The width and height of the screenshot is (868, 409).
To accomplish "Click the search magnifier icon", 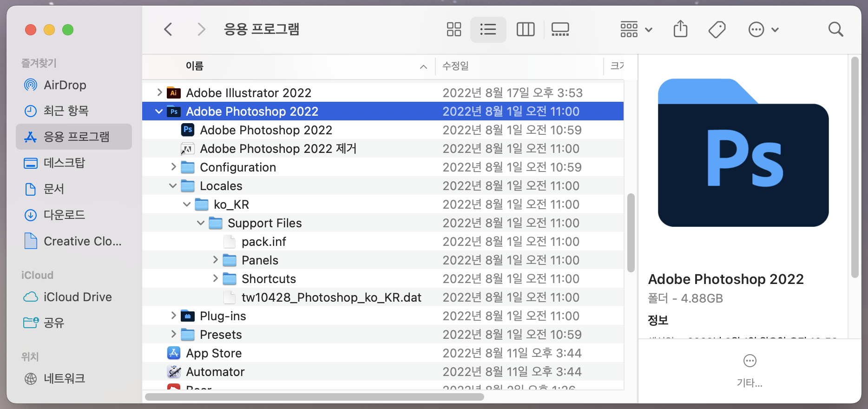I will [835, 29].
